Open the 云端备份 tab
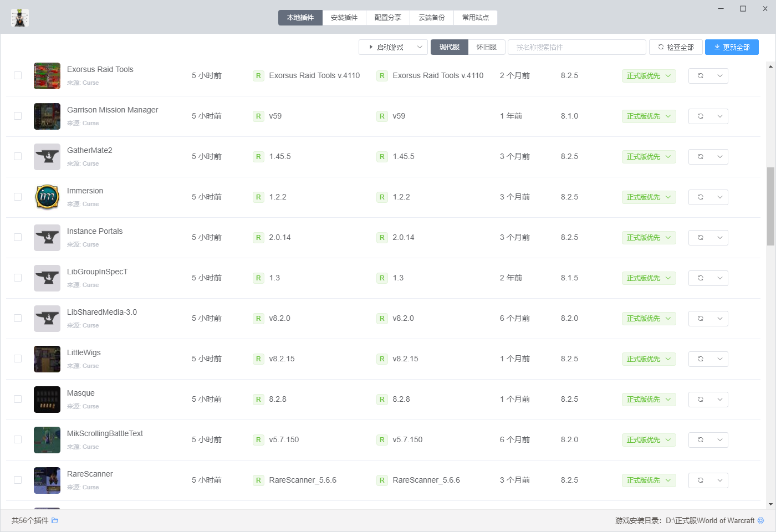 point(432,18)
